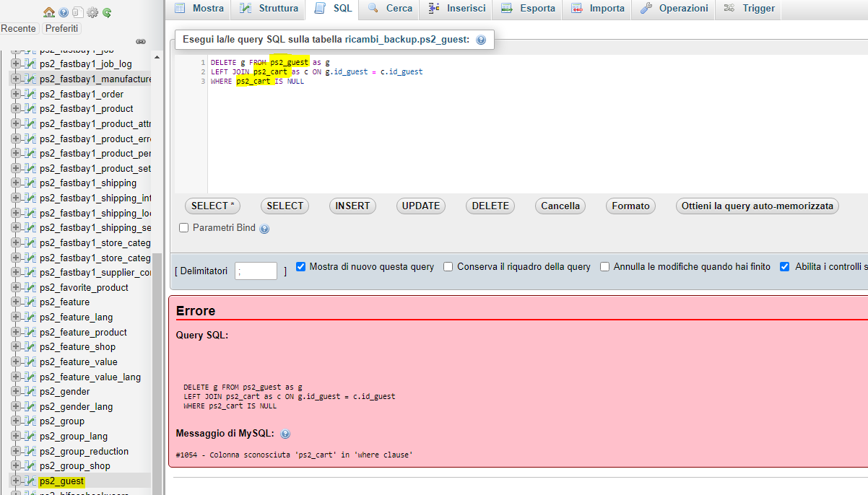Open the MySQL documentation pages icon
Screen dimensions: 868x495
78,12
